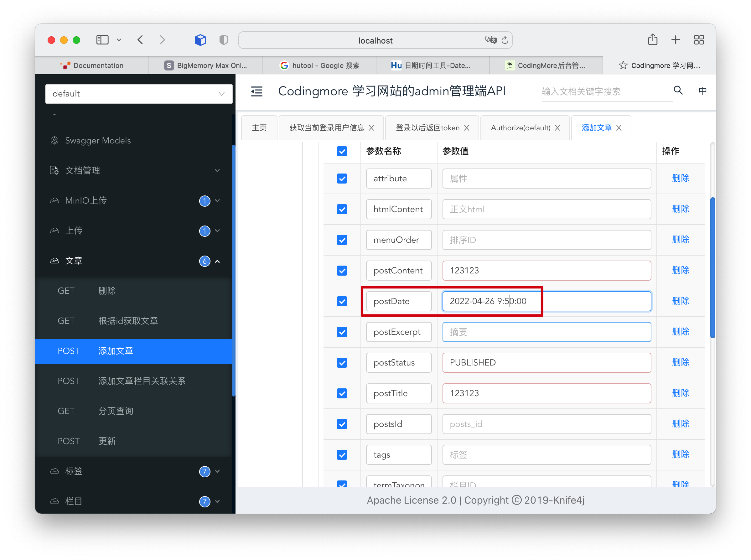
Task: Uncheck the postDate parameter checkbox
Action: (x=342, y=301)
